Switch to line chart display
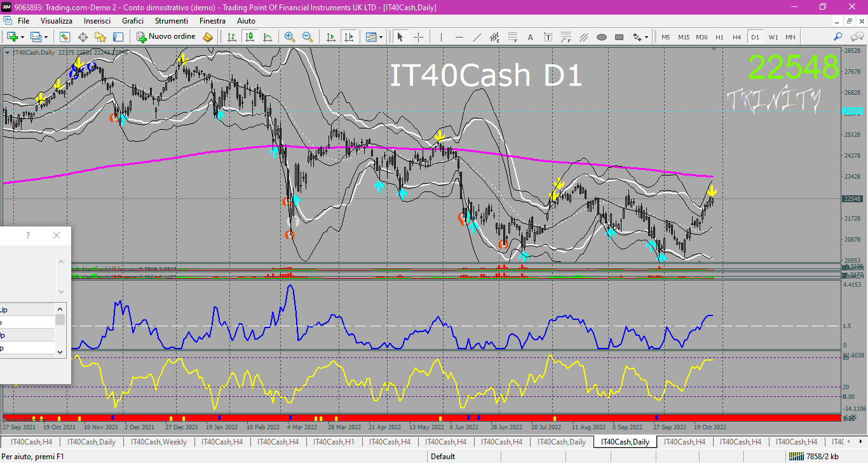This screenshot has height=463, width=868. point(268,37)
